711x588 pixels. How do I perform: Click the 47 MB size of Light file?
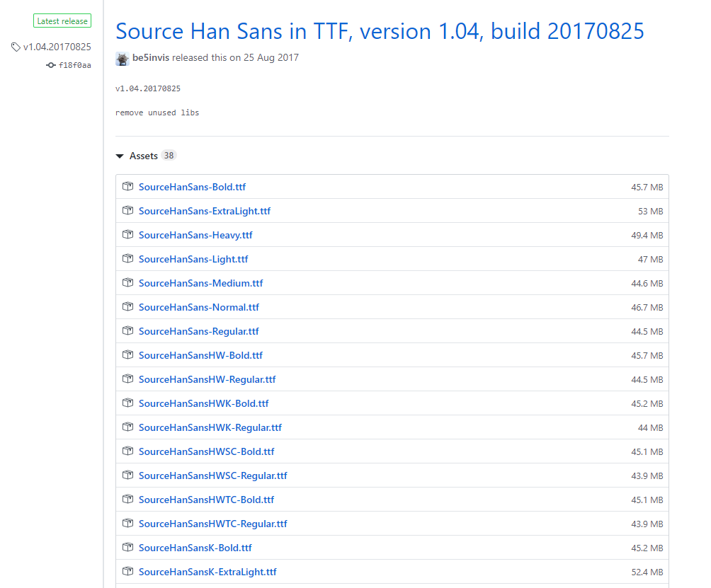650,259
